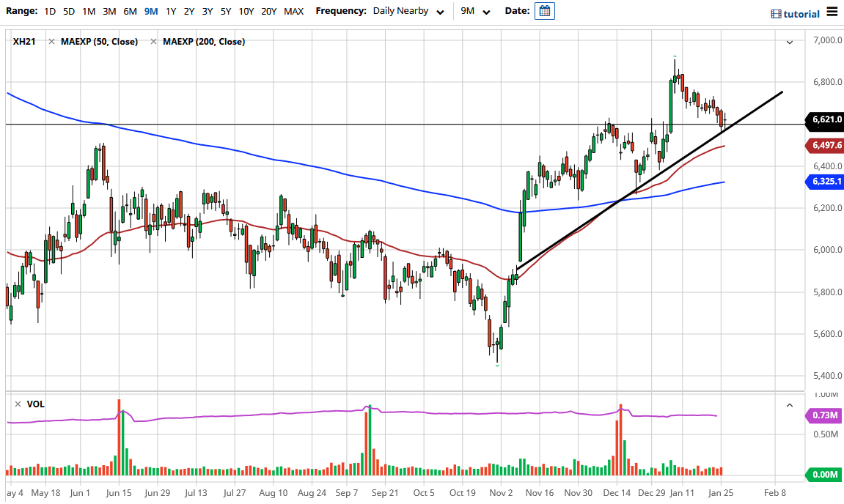Click the 5,400.0 price axis label
844x504 pixels.
(x=827, y=376)
